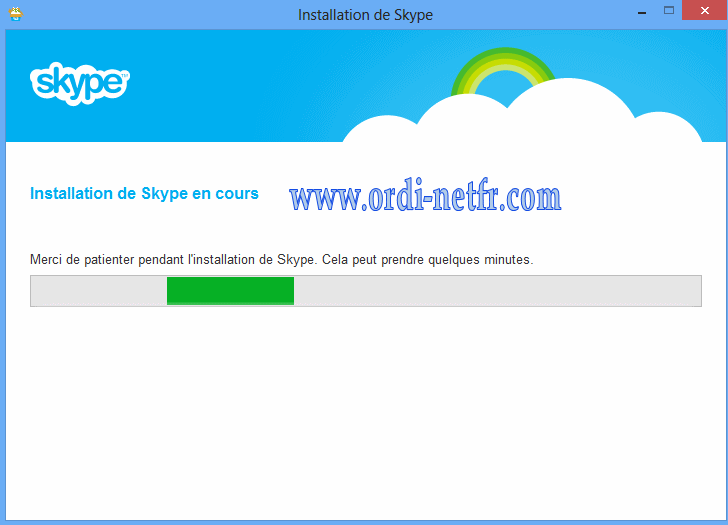Click the heading 'Installation de Skype en cours'
728x525 pixels.
coord(144,193)
